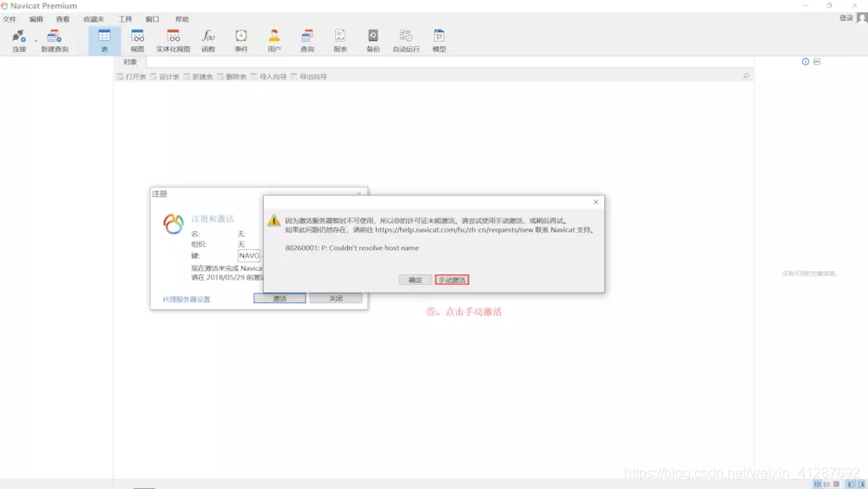The height and width of the screenshot is (489, 868).
Task: Open the 窗口 window menu
Action: pos(152,19)
